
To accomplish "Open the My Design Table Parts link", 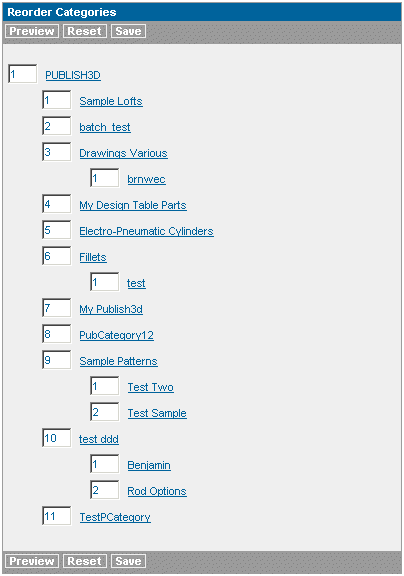I will pyautogui.click(x=133, y=205).
